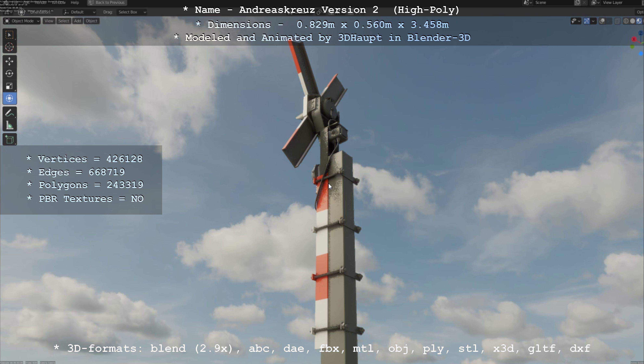Select the Annotate pencil tool

9,113
